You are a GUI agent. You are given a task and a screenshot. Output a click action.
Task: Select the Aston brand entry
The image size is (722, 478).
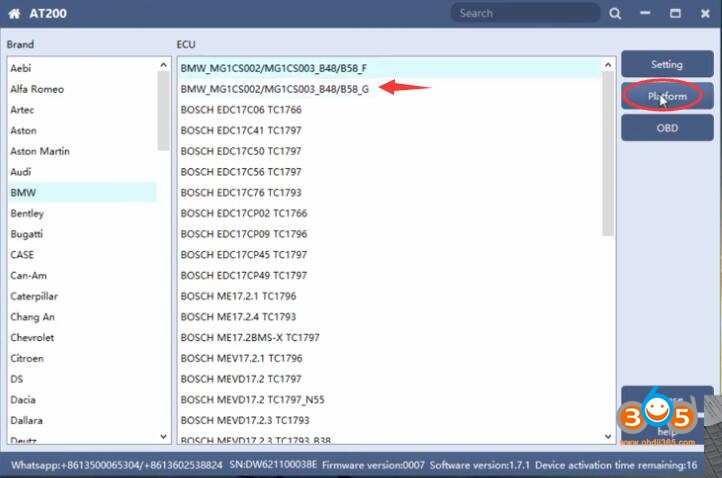[82, 130]
